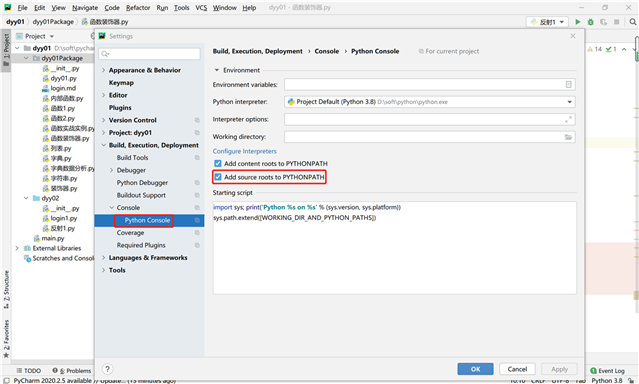The image size is (639, 384).
Task: Click the Debug bug icon
Action: (591, 22)
